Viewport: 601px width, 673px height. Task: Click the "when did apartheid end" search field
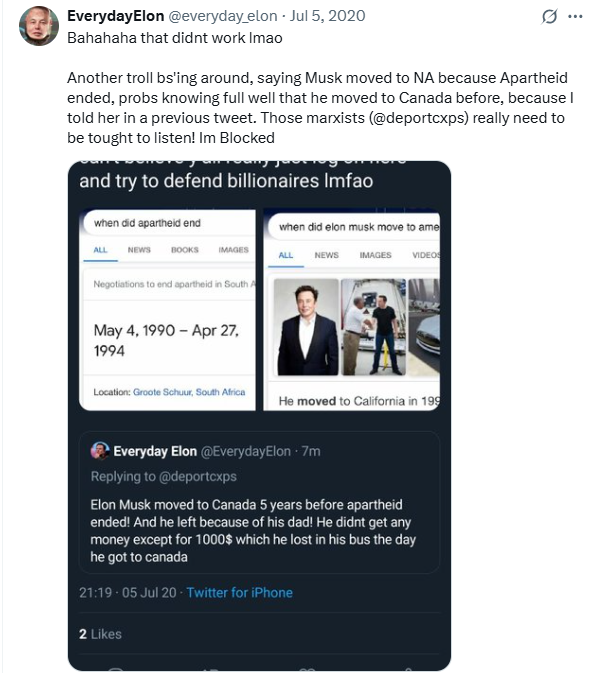click(164, 222)
